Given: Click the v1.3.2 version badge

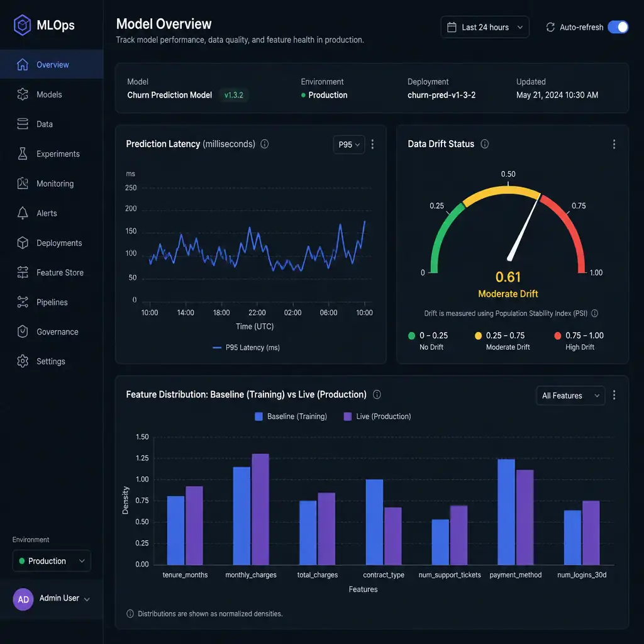Looking at the screenshot, I should click(x=234, y=95).
